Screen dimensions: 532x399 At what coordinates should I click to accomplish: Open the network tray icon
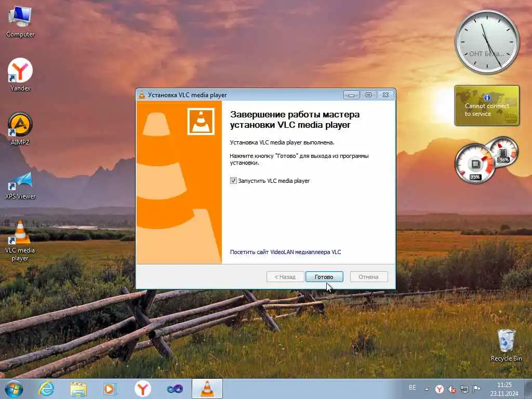pyautogui.click(x=464, y=389)
